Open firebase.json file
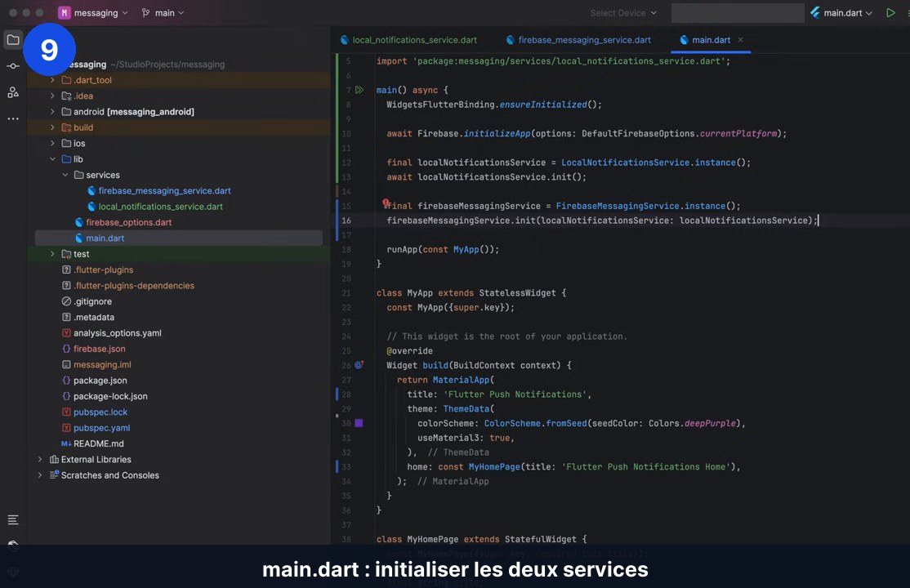The height and width of the screenshot is (588, 910). point(99,349)
